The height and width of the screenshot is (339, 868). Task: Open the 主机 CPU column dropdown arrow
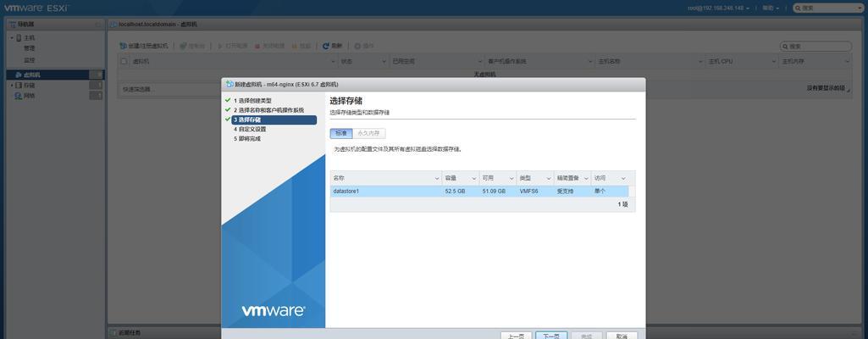pos(773,62)
